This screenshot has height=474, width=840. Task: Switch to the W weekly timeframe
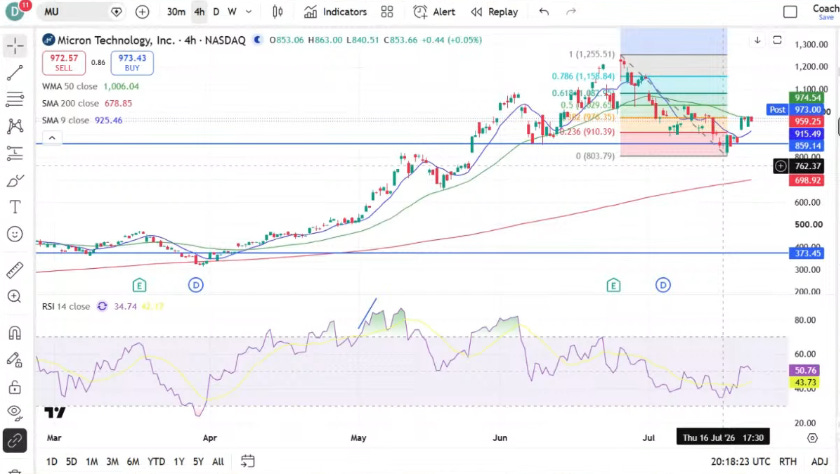point(232,12)
